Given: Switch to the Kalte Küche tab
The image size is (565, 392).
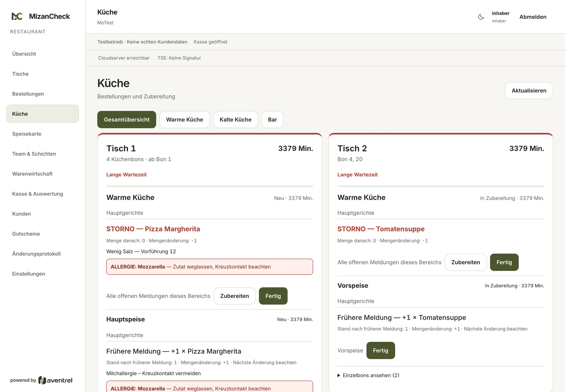Looking at the screenshot, I should coord(235,119).
